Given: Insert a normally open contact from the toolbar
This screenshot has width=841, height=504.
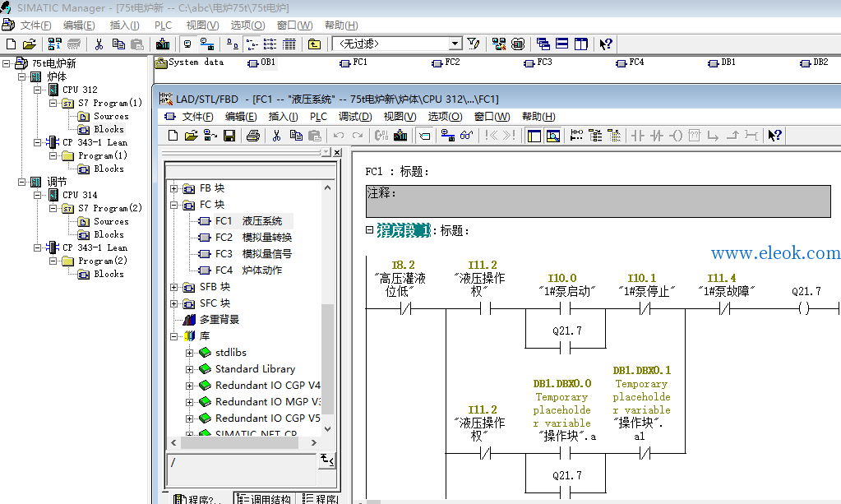Looking at the screenshot, I should click(x=637, y=136).
